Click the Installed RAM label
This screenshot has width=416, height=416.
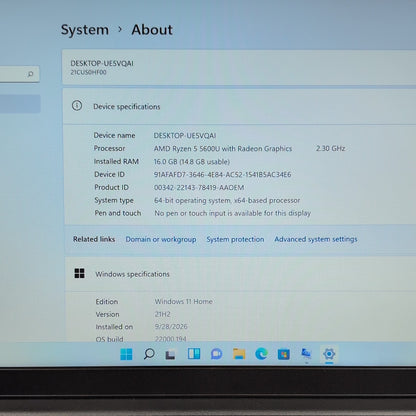116,161
